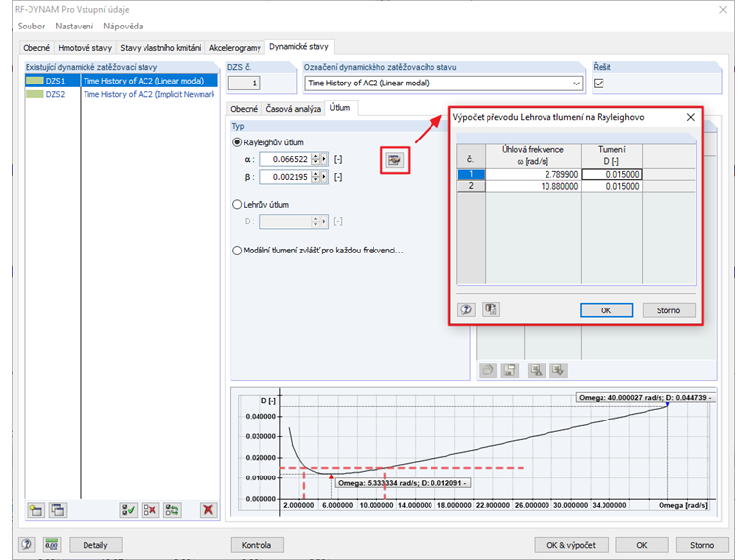Viewport: 747px width, 560px height.
Task: Open units and decimals icon (0.00)
Action: pos(51,544)
